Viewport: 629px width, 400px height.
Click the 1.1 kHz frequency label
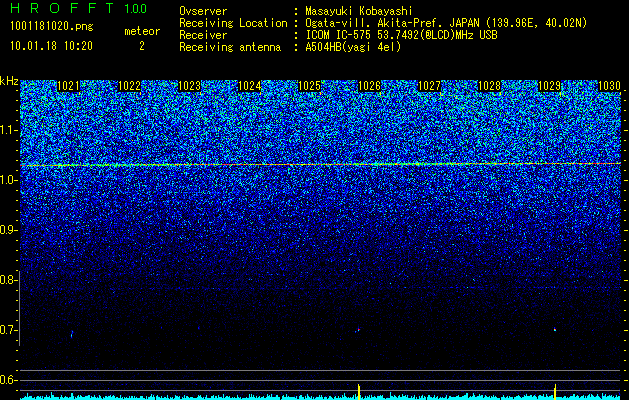[7, 130]
